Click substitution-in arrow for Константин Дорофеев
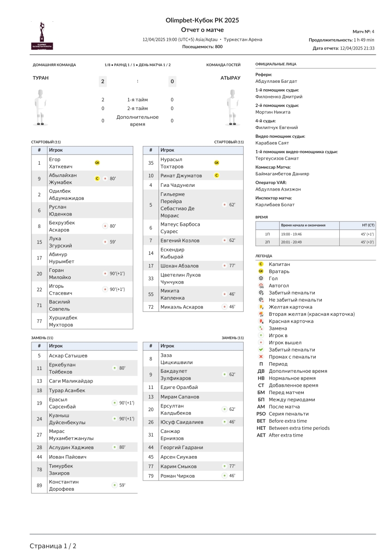 (114, 485)
